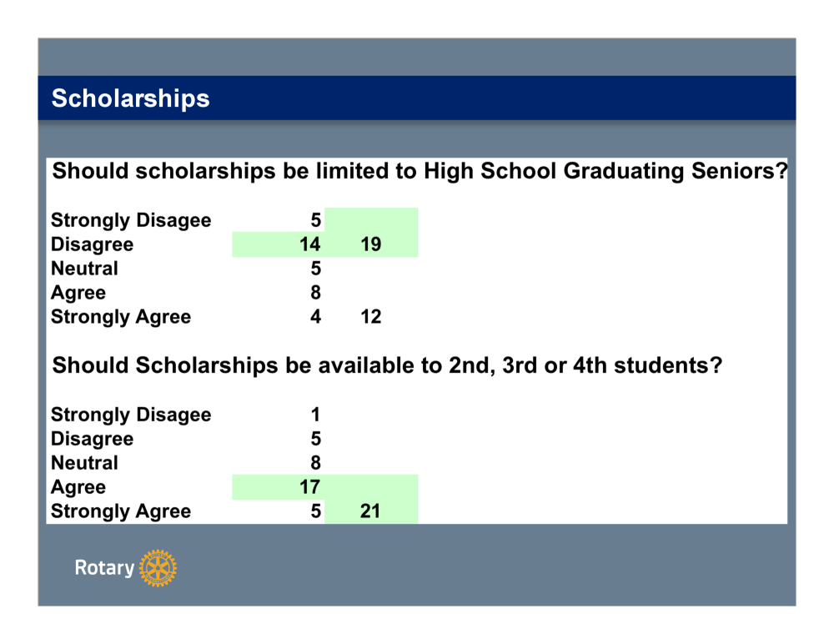Select the Scholarships slide title

click(x=130, y=98)
